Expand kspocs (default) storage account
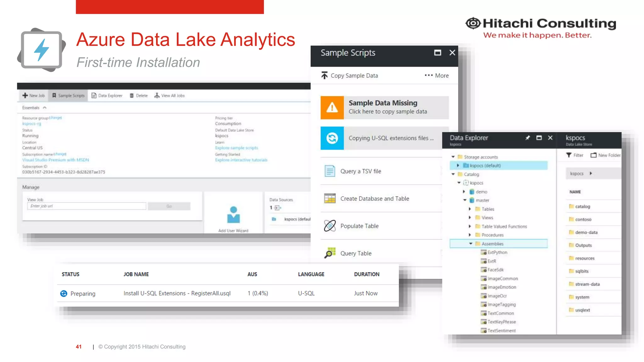 458,165
